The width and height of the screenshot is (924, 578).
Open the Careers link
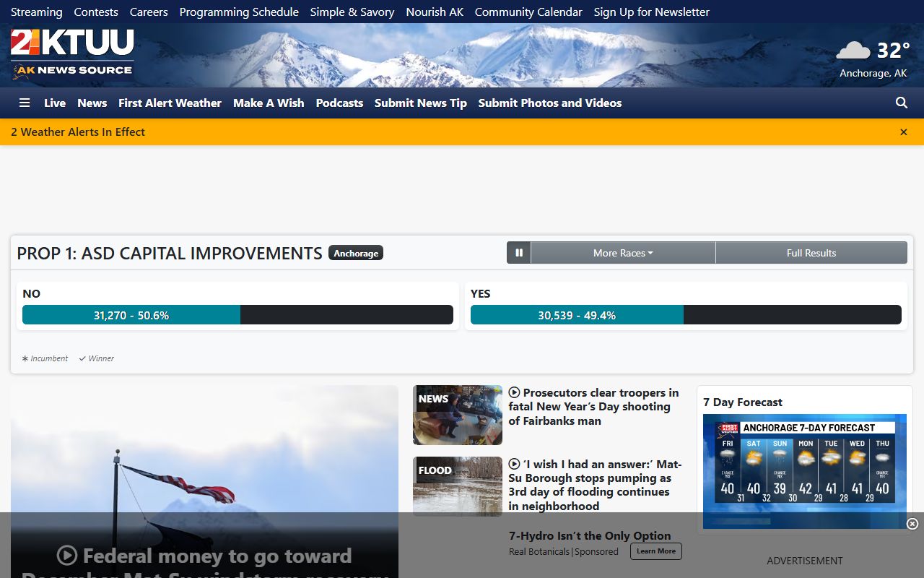coord(149,12)
